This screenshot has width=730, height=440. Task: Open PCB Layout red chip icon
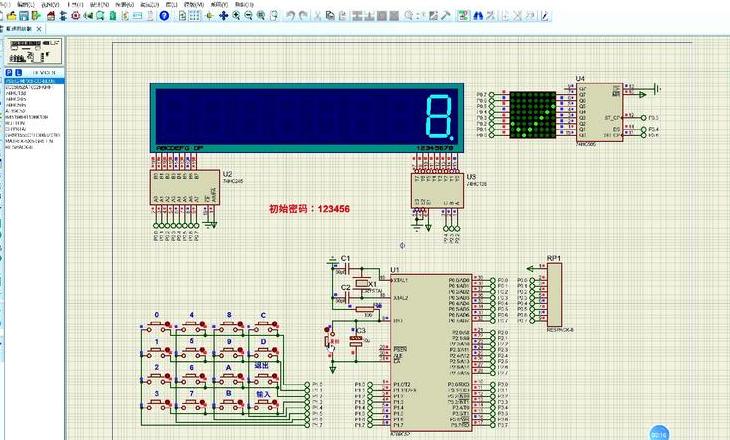(x=75, y=16)
